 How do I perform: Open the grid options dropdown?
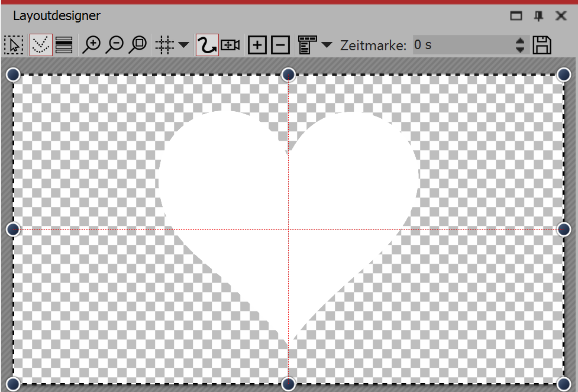point(183,44)
